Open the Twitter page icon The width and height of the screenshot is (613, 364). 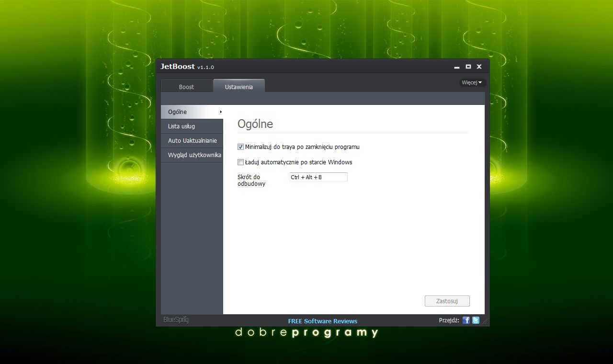click(476, 320)
